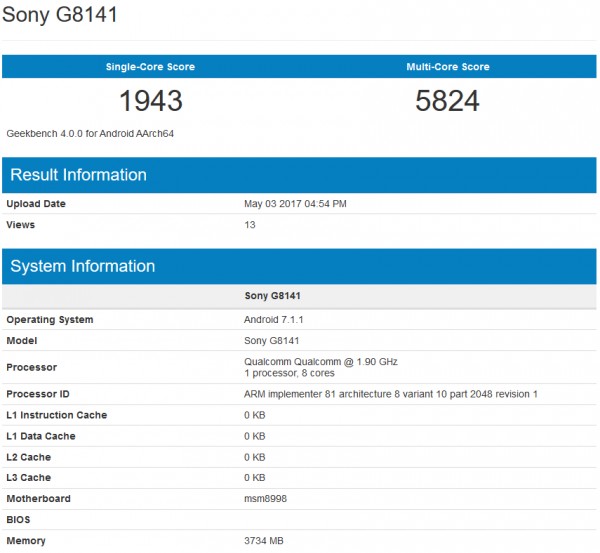The height and width of the screenshot is (553, 600).
Task: Select the Single-Core Score header
Action: tap(150, 67)
